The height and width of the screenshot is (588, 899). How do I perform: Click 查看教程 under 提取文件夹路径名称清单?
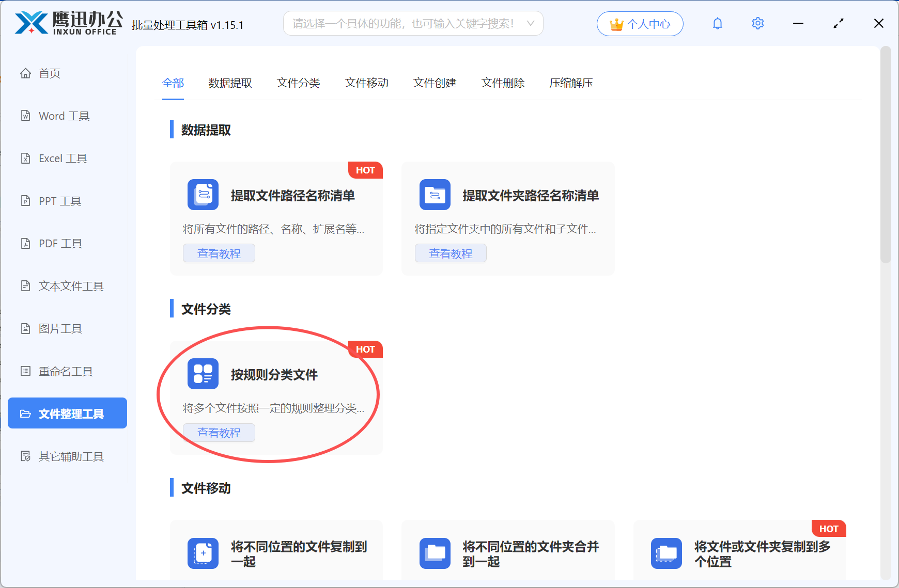pyautogui.click(x=451, y=253)
